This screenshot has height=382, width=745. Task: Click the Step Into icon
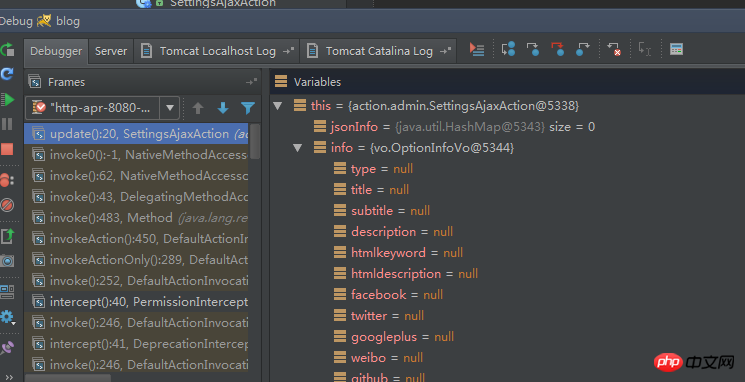[533, 48]
